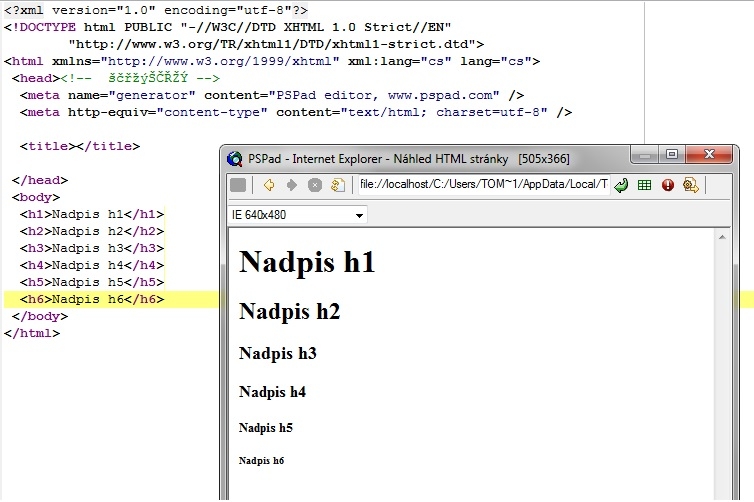Click the meta generator line in editor
Viewport: 754px width, 502px height.
click(x=272, y=95)
